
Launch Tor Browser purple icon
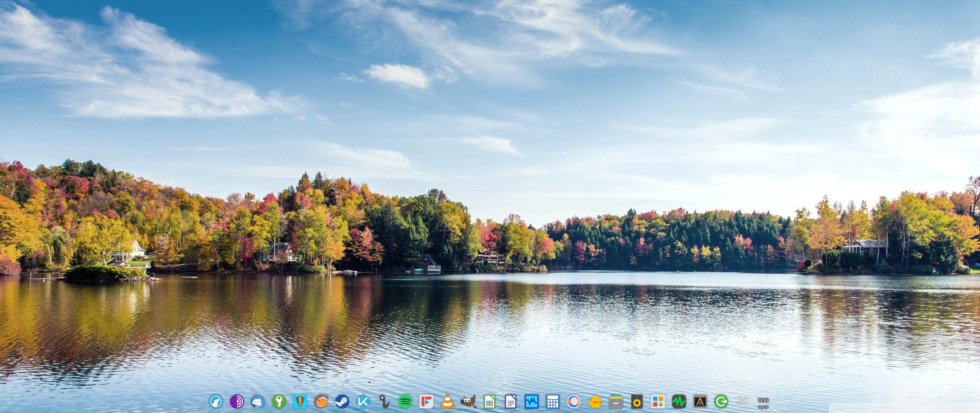pyautogui.click(x=237, y=402)
